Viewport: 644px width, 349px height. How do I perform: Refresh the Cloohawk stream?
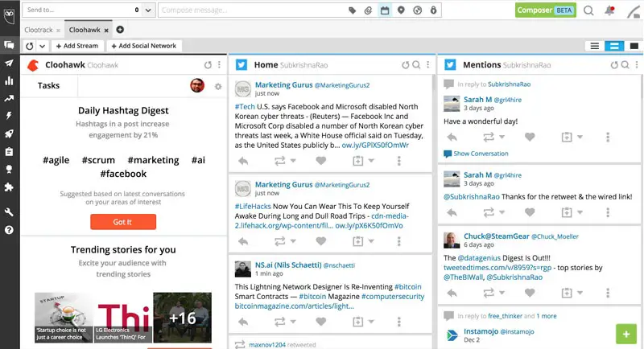click(208, 65)
